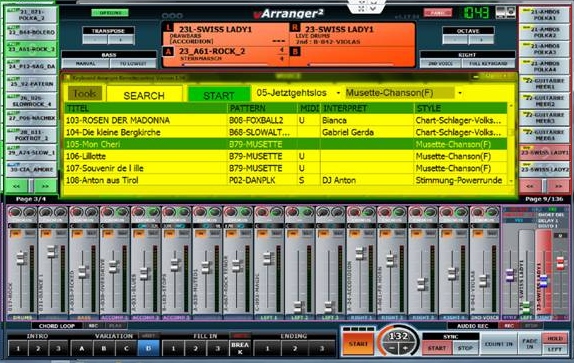
Task: Sort the song list by the PATTERN column
Action: (262, 108)
